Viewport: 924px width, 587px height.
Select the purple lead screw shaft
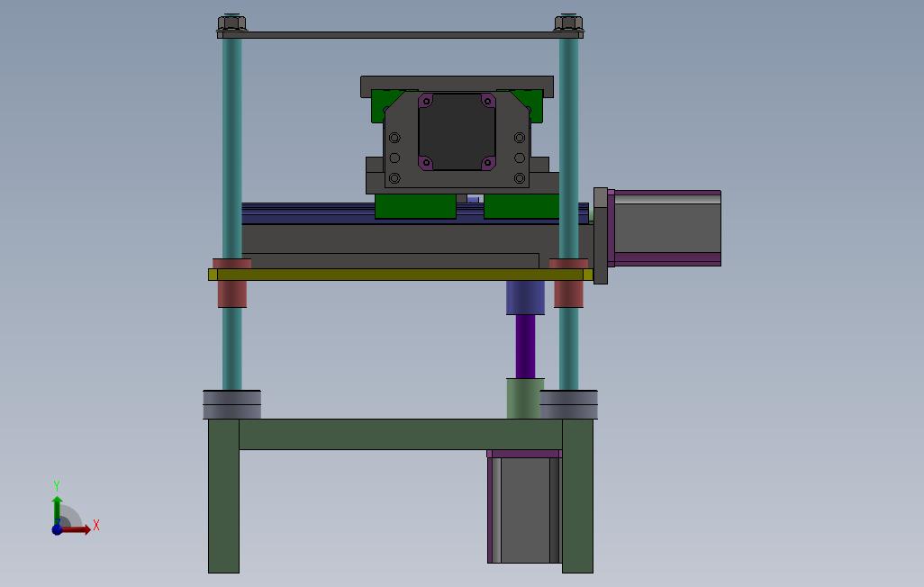[x=526, y=347]
